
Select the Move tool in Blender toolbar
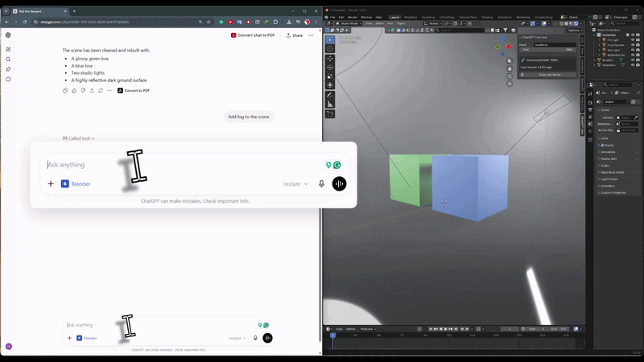330,59
